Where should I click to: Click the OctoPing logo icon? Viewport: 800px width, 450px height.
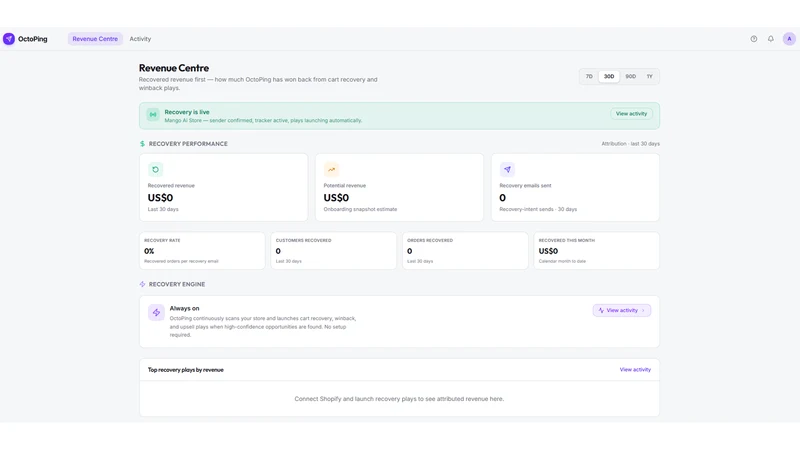[9, 39]
